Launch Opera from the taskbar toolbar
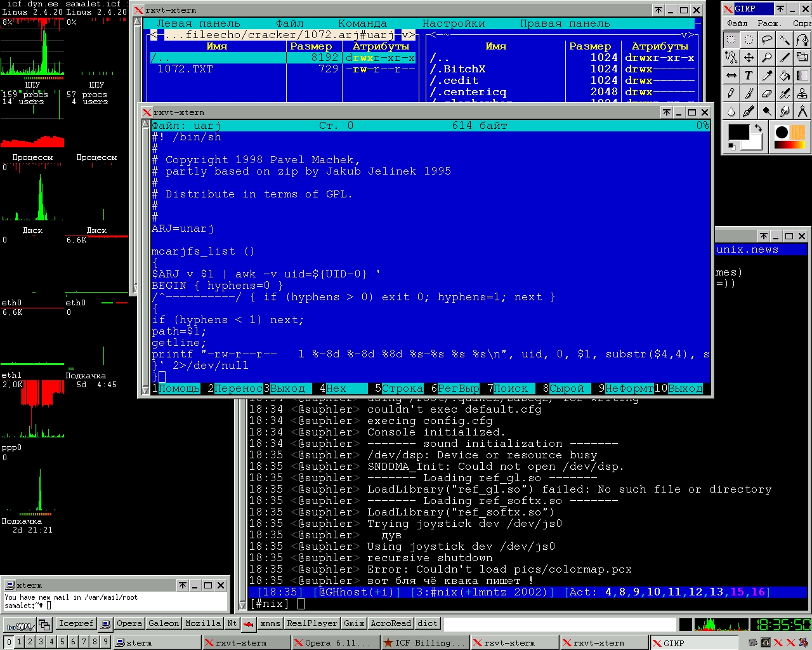Image resolution: width=812 pixels, height=650 pixels. point(129,623)
